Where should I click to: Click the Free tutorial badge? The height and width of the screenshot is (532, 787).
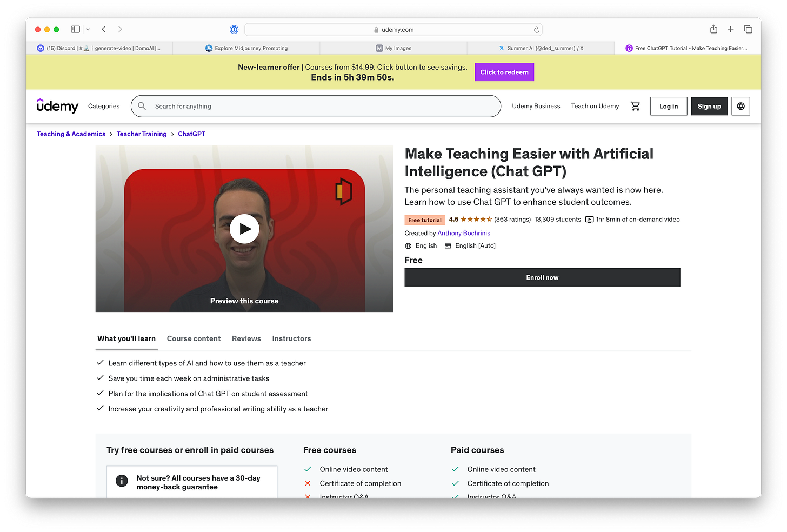click(x=425, y=220)
